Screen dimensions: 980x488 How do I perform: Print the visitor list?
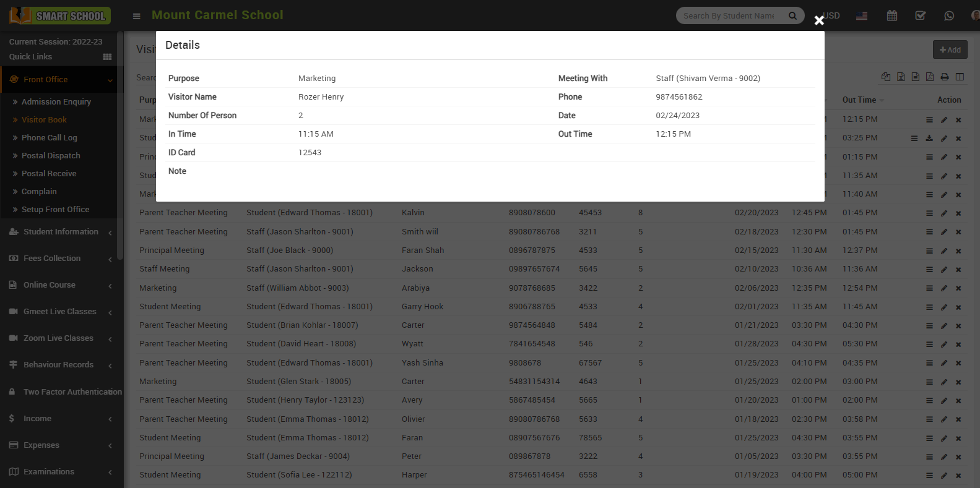(x=945, y=77)
